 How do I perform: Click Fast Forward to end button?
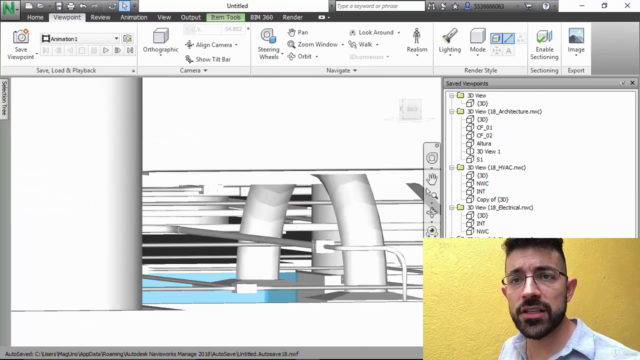[x=130, y=50]
